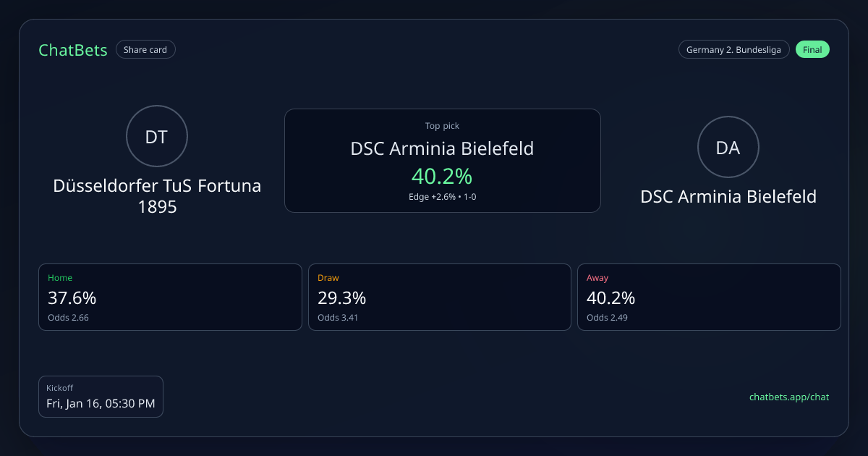Click the DA team avatar circle
Image resolution: width=868 pixels, height=456 pixels.
point(728,147)
